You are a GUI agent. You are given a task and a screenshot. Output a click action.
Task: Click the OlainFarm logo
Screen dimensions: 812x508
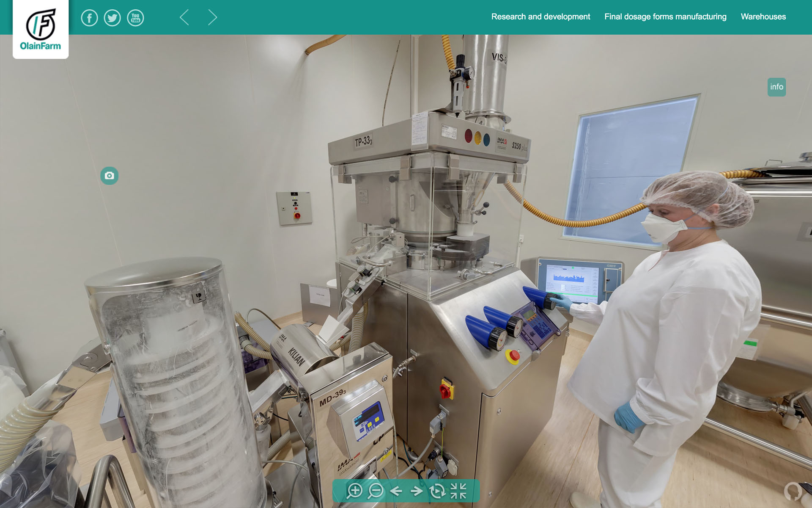41,30
